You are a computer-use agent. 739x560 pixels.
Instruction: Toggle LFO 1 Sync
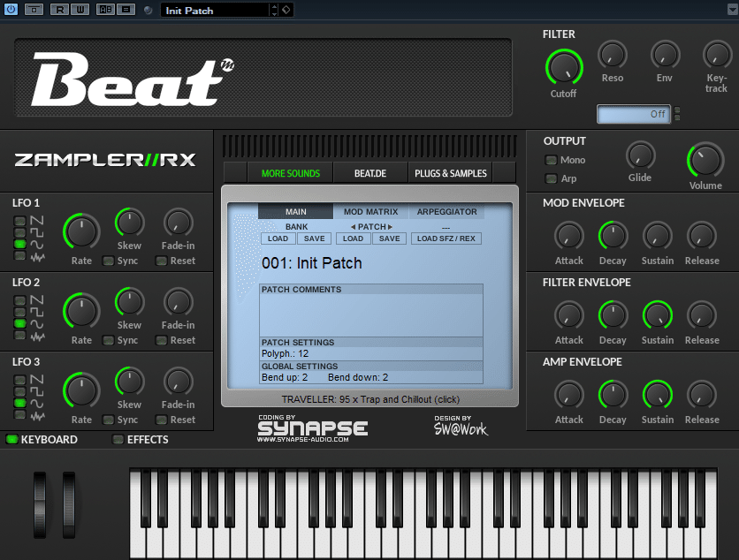pyautogui.click(x=109, y=261)
